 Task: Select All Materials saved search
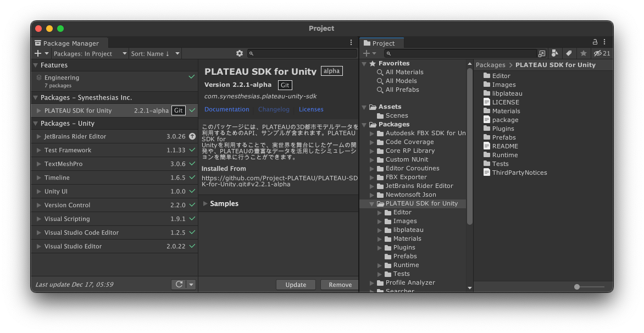(x=400, y=72)
